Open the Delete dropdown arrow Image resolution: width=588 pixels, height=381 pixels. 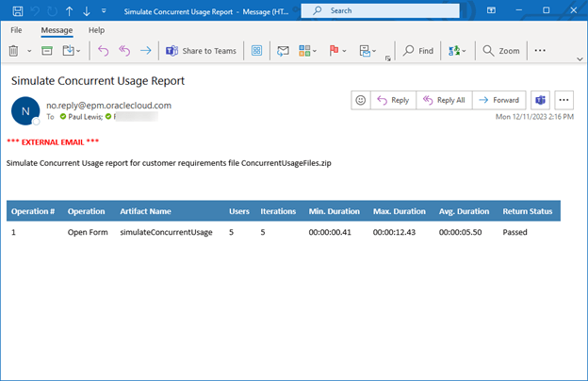pyautogui.click(x=28, y=50)
